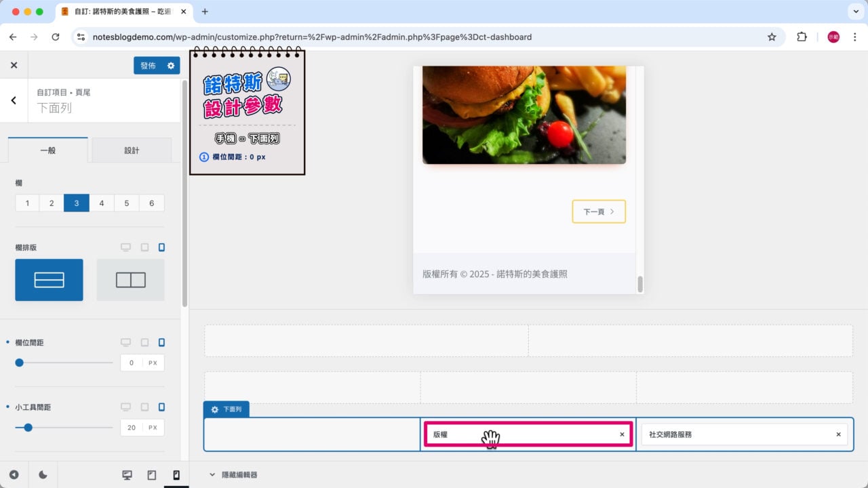Collapse the builder via 隱藏編輯器
Screen dimensions: 868x488
[233, 475]
